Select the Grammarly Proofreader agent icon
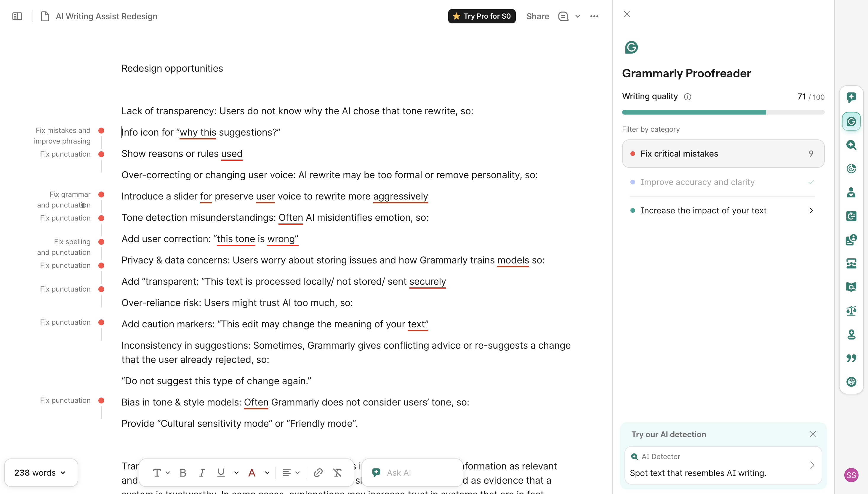The width and height of the screenshot is (868, 494). click(851, 121)
